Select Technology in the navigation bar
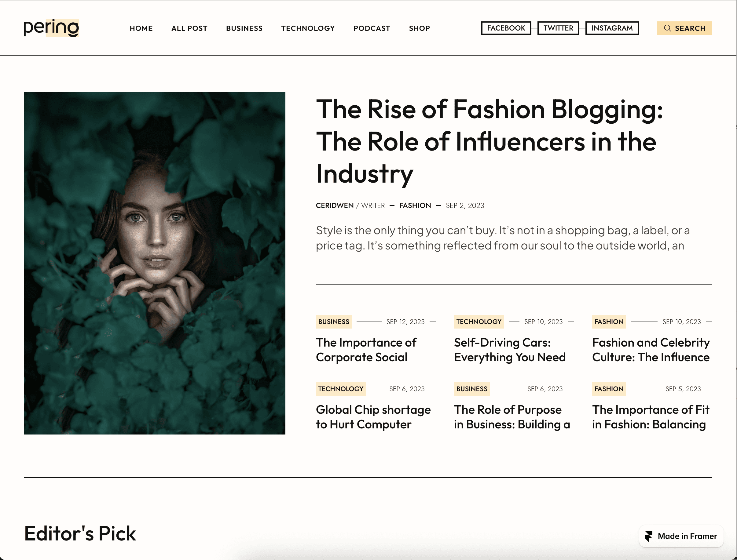The width and height of the screenshot is (737, 560). click(308, 28)
